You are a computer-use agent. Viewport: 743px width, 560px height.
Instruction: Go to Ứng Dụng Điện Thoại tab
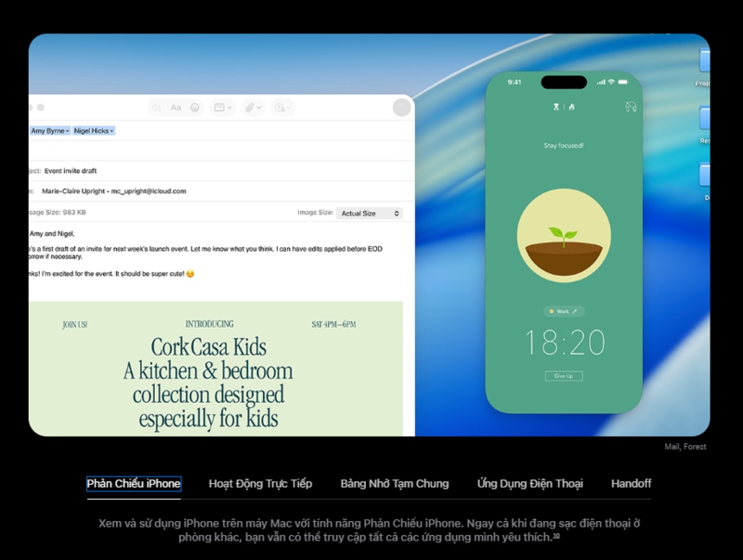point(529,484)
